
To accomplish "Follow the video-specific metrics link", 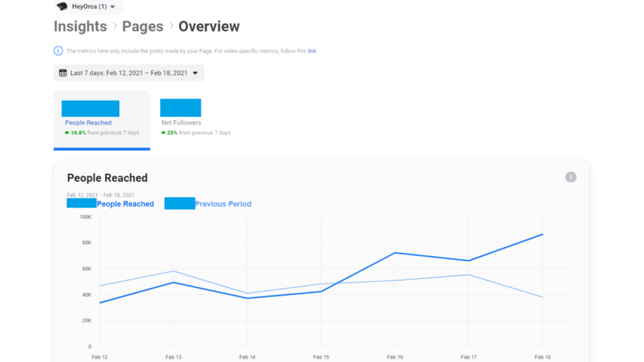I will coord(312,51).
